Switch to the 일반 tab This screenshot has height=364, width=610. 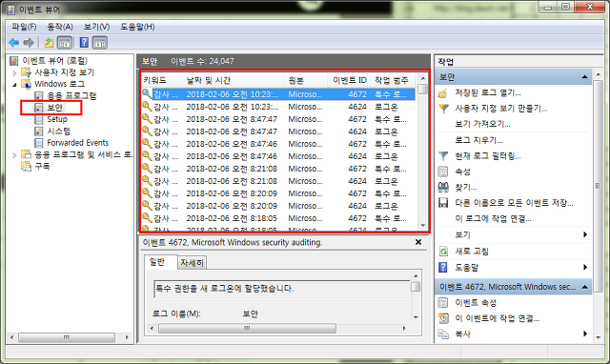(x=161, y=262)
